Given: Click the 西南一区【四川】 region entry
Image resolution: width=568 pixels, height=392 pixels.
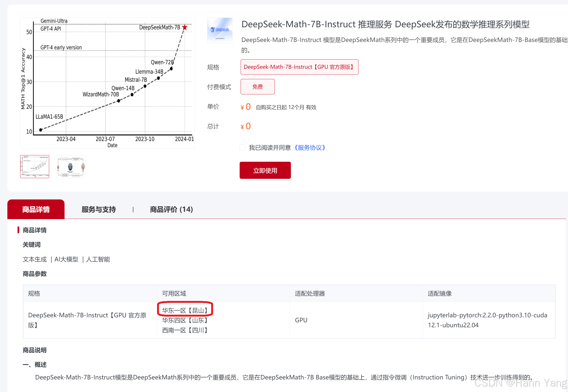Looking at the screenshot, I should tap(185, 330).
